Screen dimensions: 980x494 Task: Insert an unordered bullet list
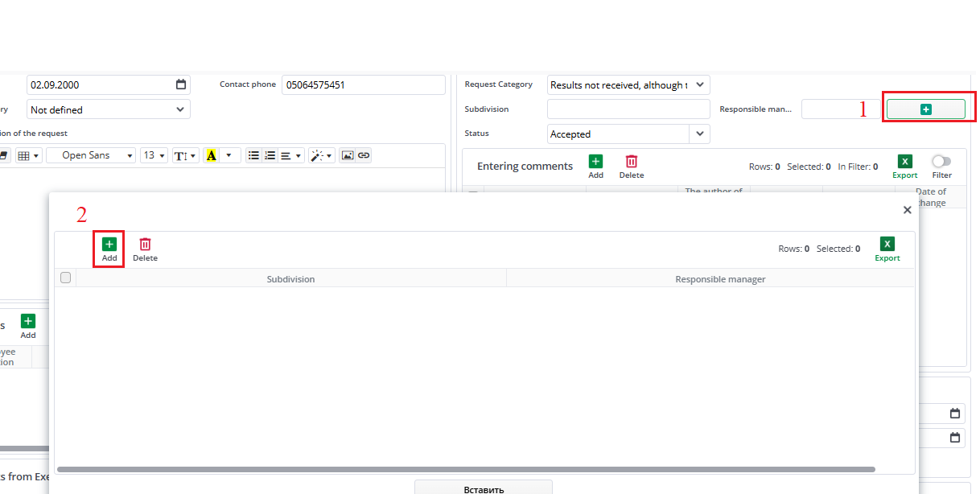(x=253, y=155)
